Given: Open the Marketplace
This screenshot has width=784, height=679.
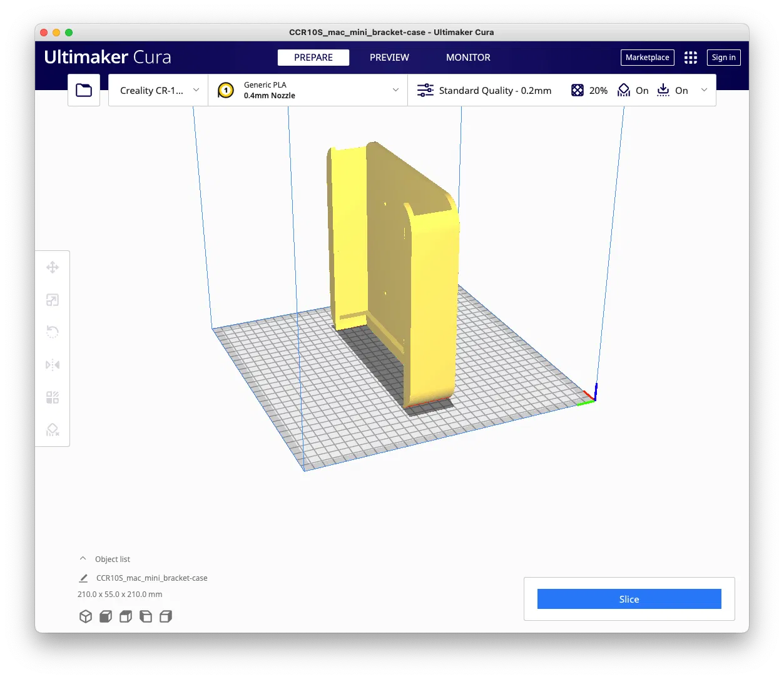Looking at the screenshot, I should click(x=648, y=58).
